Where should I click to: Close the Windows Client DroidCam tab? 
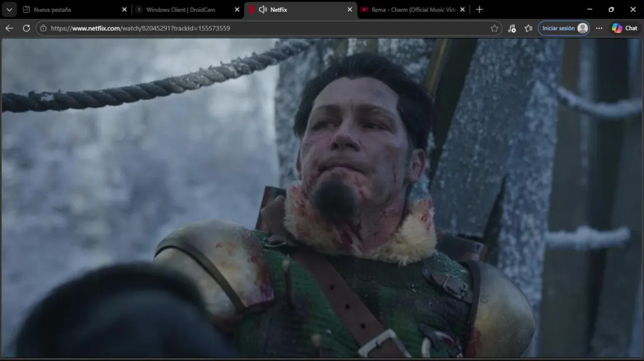(x=237, y=10)
